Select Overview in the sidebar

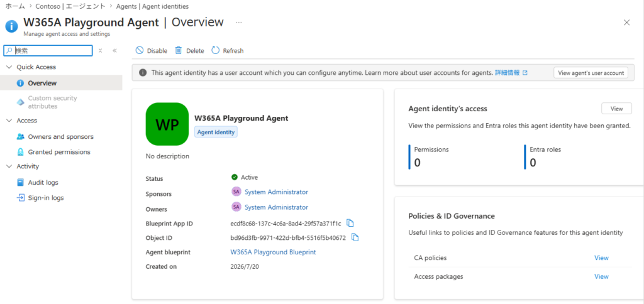pos(61,83)
